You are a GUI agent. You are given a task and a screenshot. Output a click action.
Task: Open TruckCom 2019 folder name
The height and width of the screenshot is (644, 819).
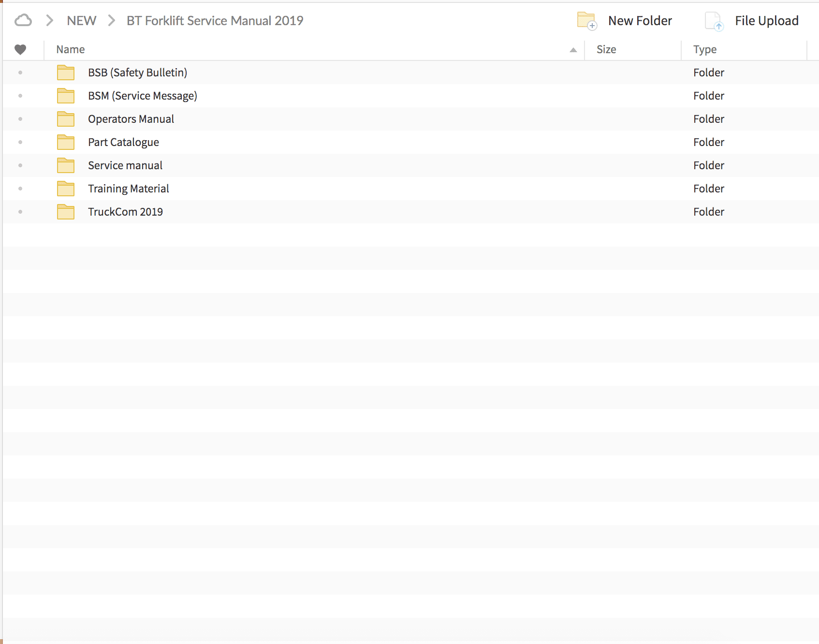(125, 212)
